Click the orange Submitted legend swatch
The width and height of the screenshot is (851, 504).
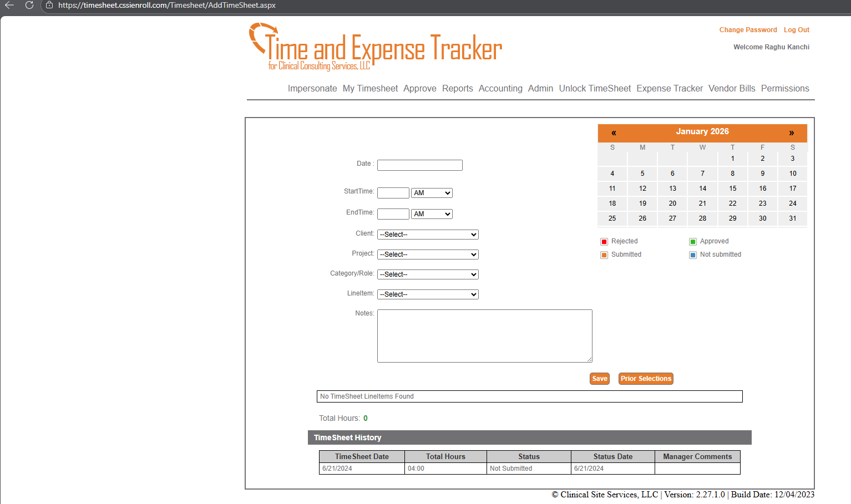click(604, 255)
